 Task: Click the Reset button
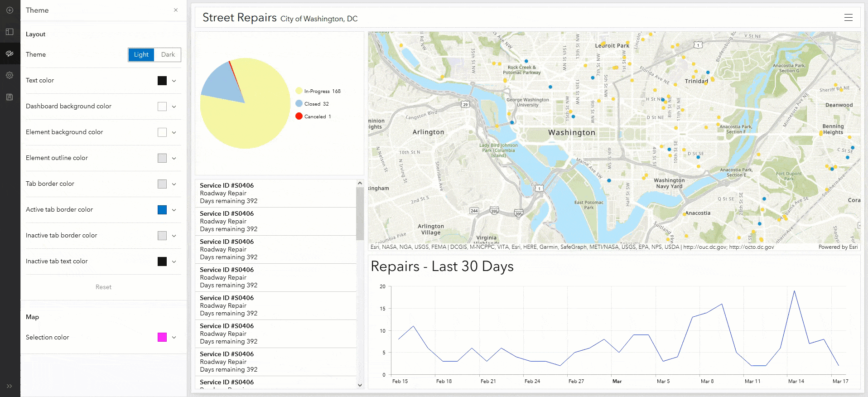click(103, 287)
